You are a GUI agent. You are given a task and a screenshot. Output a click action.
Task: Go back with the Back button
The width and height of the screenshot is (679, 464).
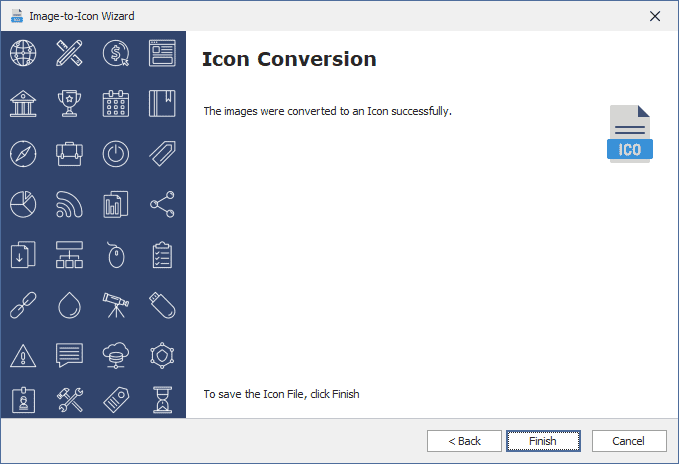click(x=464, y=441)
